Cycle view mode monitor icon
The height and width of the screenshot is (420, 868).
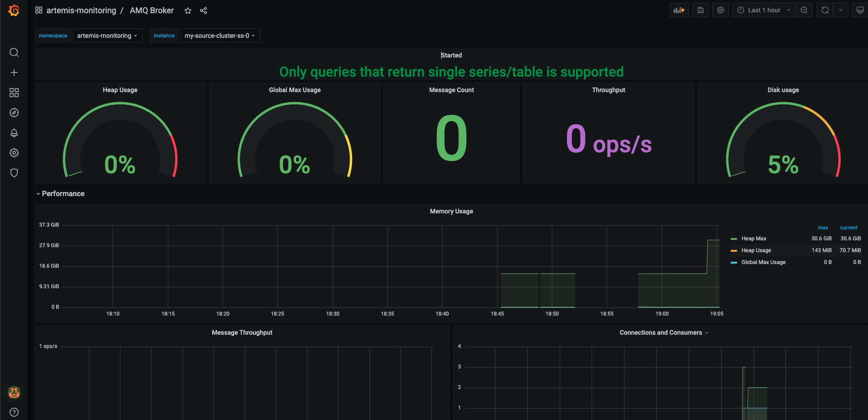point(860,10)
